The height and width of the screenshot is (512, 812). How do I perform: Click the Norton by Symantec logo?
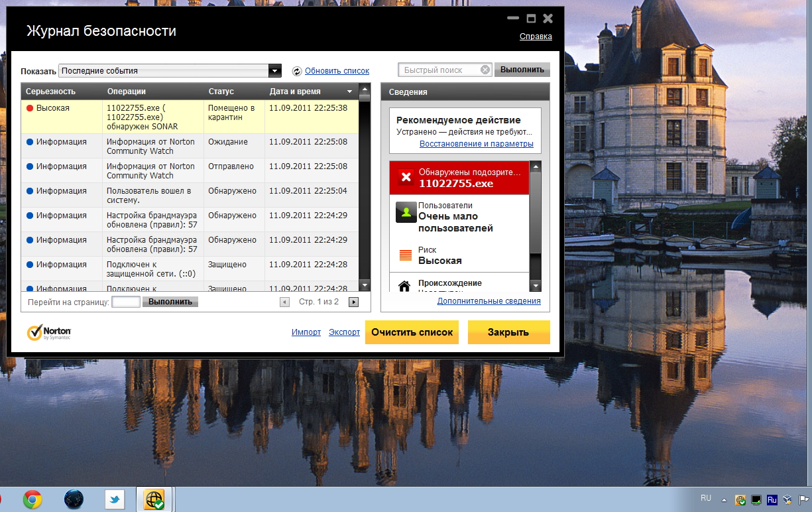point(49,332)
